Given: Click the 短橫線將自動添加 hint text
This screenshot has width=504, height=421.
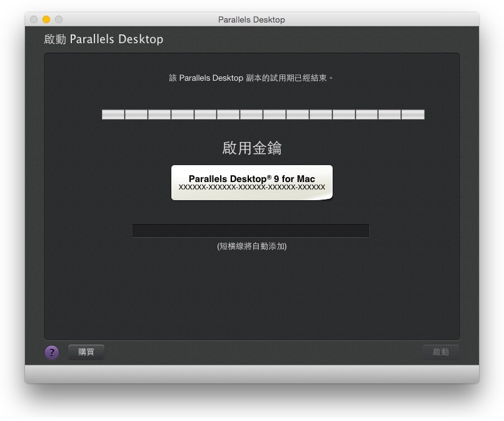Looking at the screenshot, I should pos(251,246).
